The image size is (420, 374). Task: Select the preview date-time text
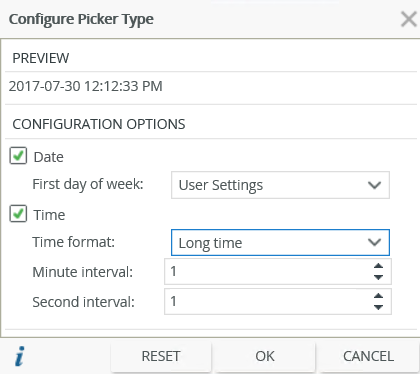pyautogui.click(x=86, y=86)
